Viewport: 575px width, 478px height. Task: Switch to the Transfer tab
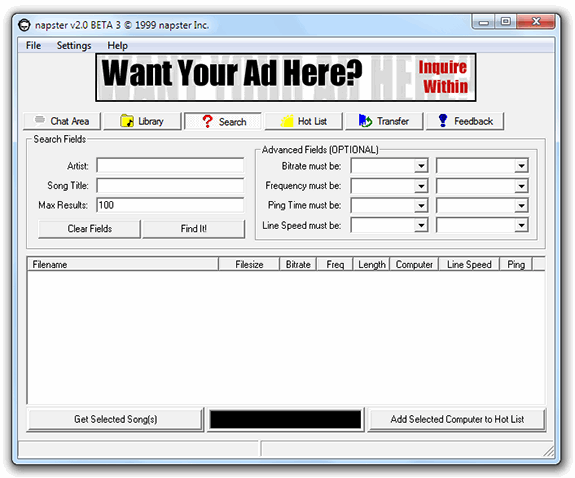pos(384,121)
